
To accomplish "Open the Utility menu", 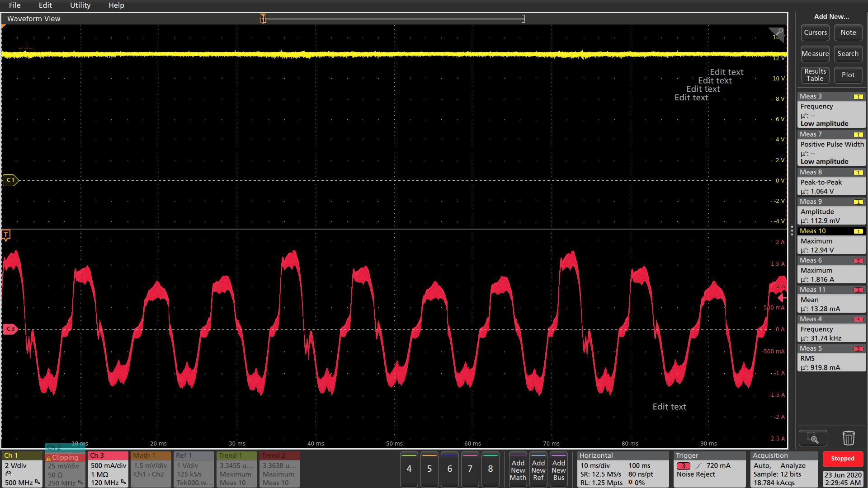I will (80, 5).
